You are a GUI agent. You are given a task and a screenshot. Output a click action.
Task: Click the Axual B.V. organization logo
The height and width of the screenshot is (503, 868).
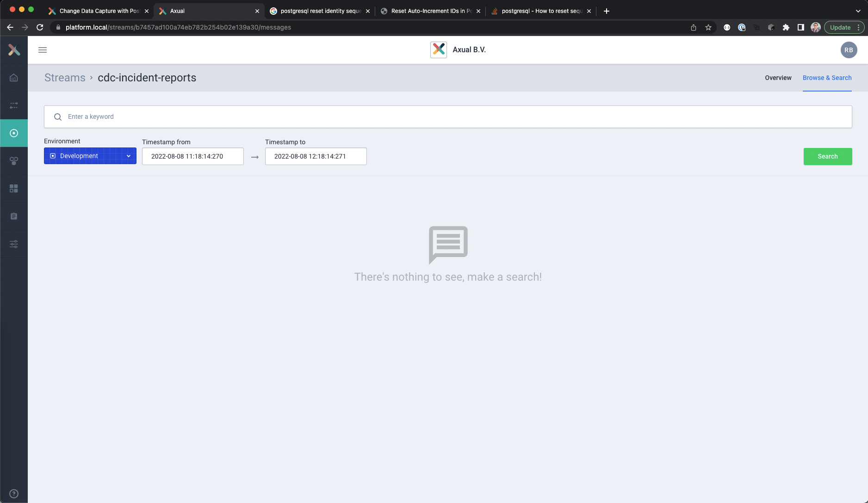coord(438,50)
